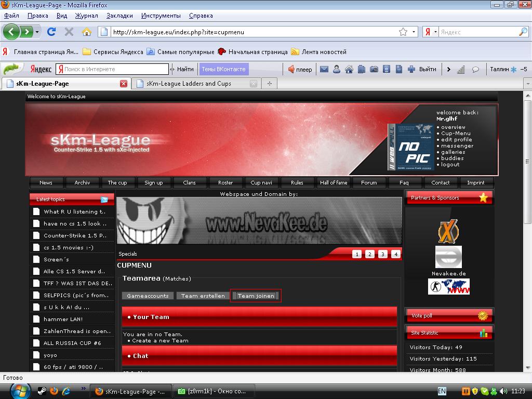This screenshot has width=532, height=399.
Task: Open Internet Explorer from quick launch
Action: tap(66, 391)
